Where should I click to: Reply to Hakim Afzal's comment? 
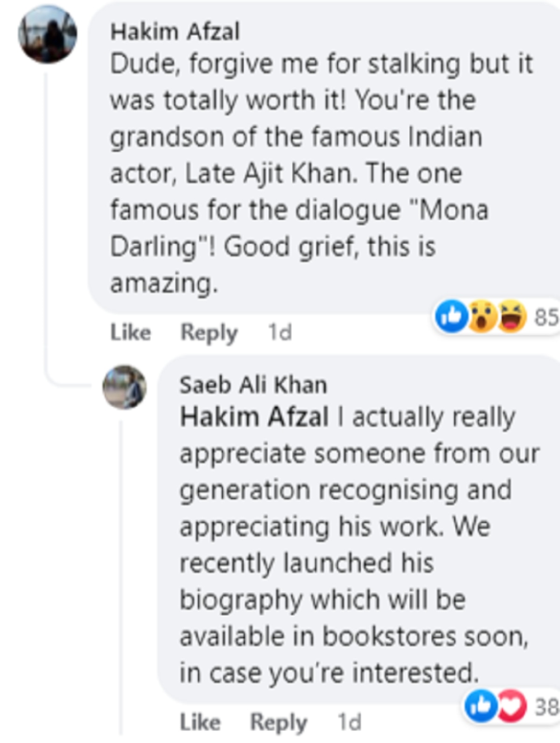point(209,332)
